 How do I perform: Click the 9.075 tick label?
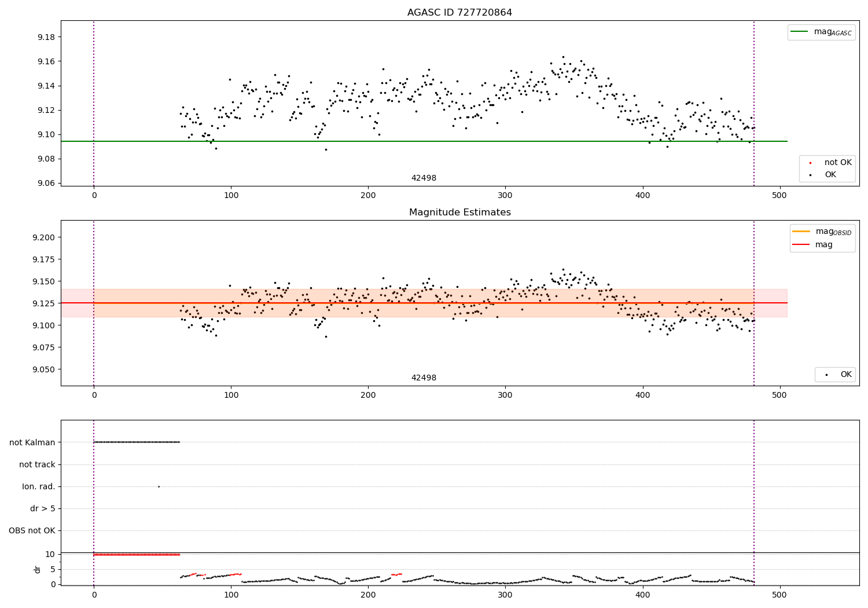coord(43,347)
